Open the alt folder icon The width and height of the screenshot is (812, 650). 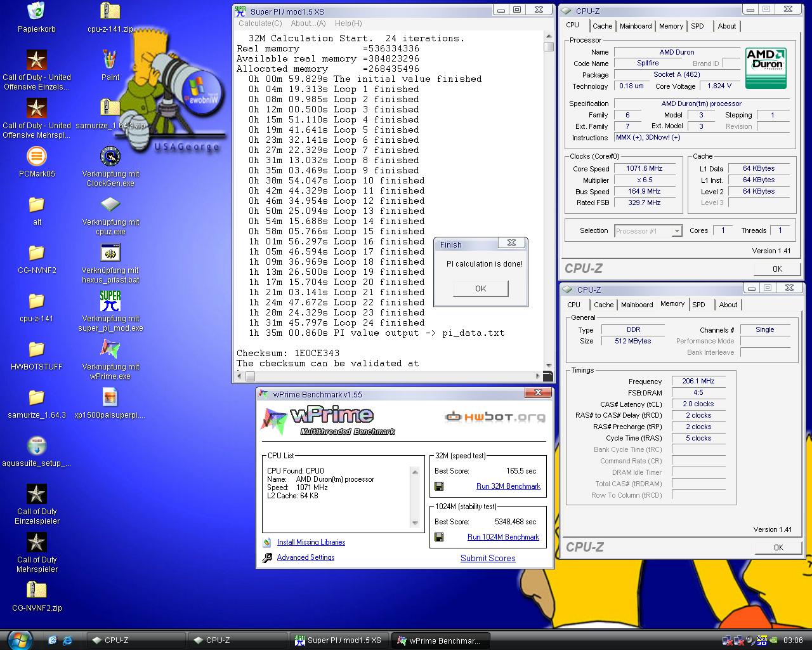pos(36,204)
